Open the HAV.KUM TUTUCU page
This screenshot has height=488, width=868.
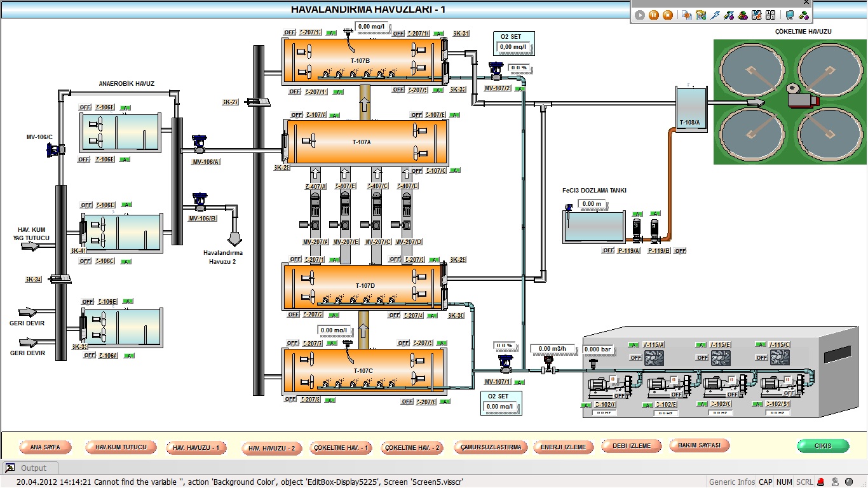pos(121,447)
